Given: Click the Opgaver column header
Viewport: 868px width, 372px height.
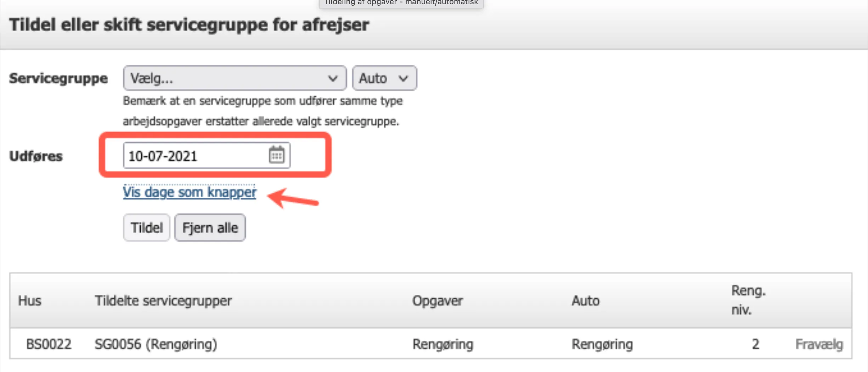Looking at the screenshot, I should pyautogui.click(x=438, y=301).
